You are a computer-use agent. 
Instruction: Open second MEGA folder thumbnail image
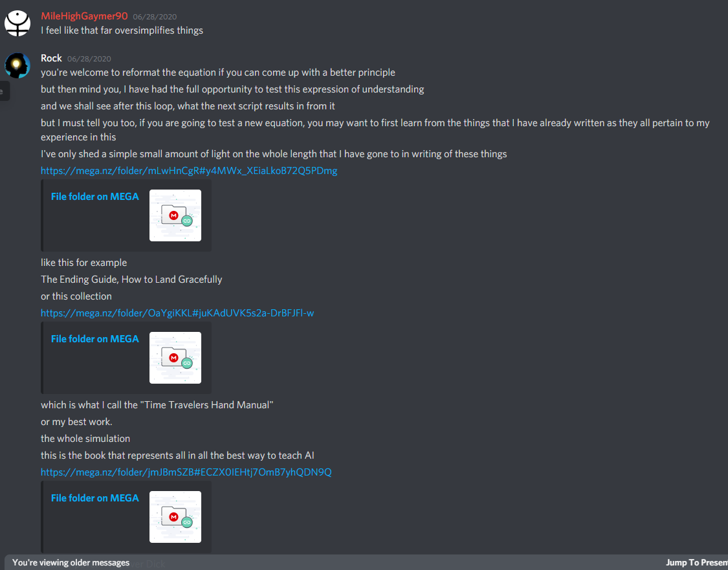tap(175, 358)
